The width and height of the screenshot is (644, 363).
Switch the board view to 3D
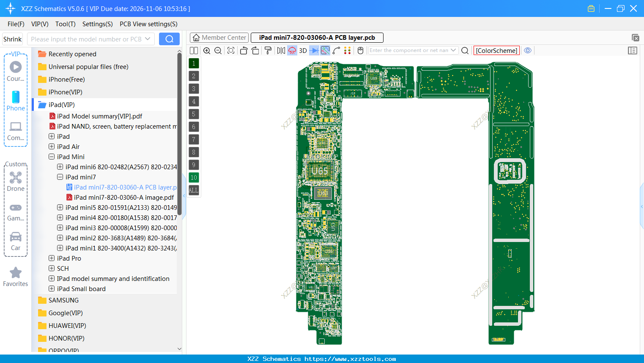tap(302, 50)
